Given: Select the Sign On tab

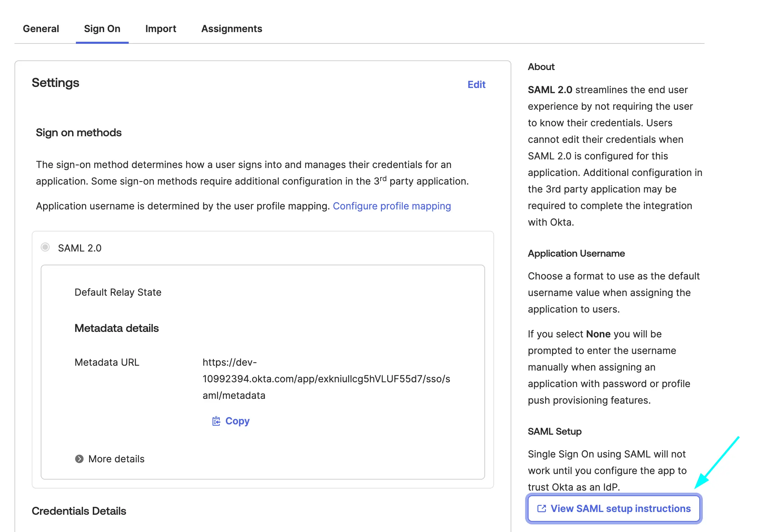Looking at the screenshot, I should coord(102,29).
